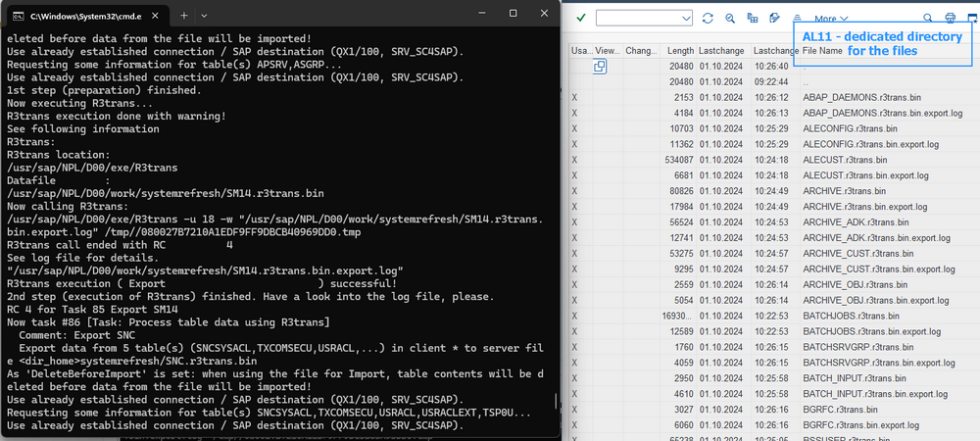Select file ABAP_DAEMONS.r3trans.bin
This screenshot has width=980, height=441.
861,97
